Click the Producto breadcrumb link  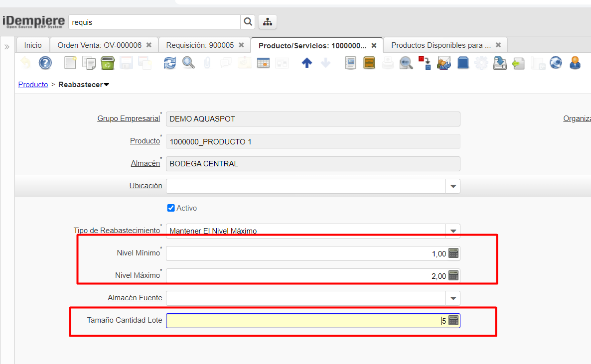tap(33, 85)
